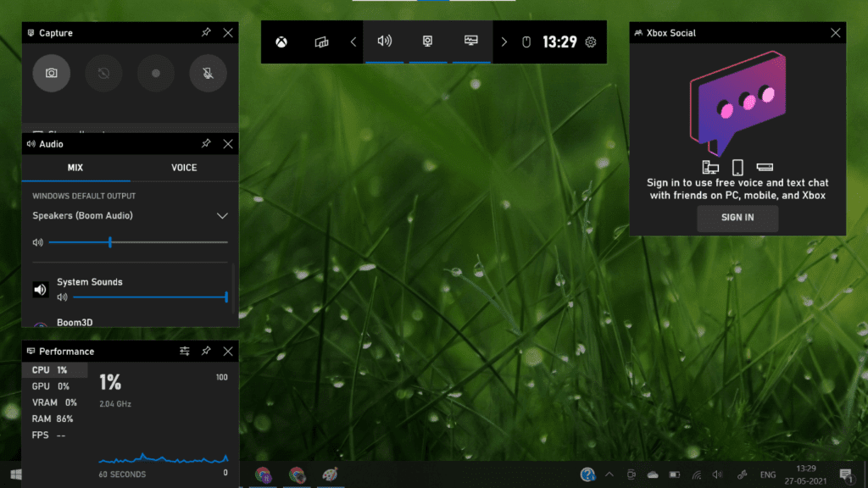Click the Xbox logo on the Game Bar

(x=280, y=42)
